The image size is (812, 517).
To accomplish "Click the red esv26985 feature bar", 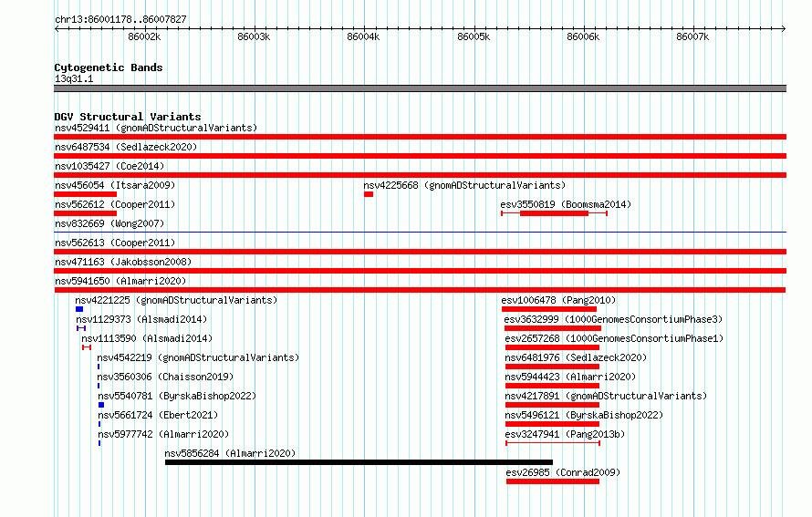I will (x=553, y=481).
